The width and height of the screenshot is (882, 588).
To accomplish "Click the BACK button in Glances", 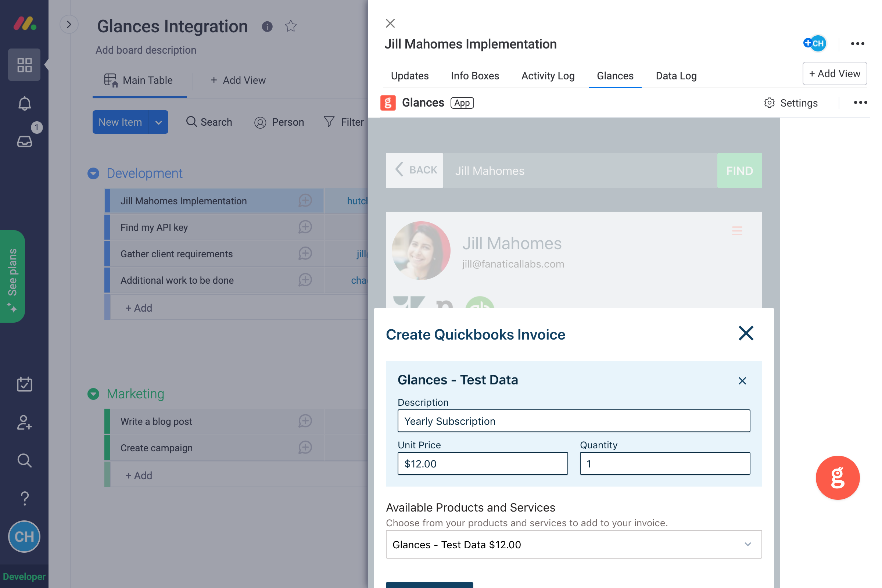I will [x=415, y=170].
